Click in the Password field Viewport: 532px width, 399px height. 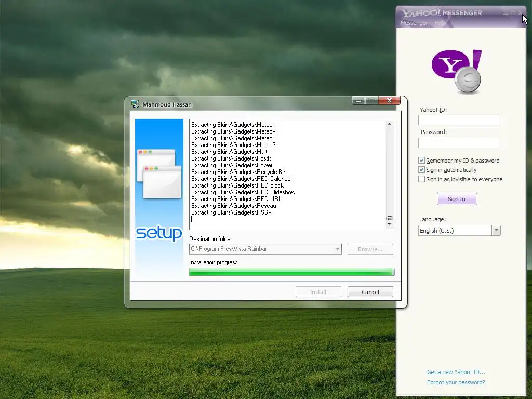pyautogui.click(x=458, y=143)
